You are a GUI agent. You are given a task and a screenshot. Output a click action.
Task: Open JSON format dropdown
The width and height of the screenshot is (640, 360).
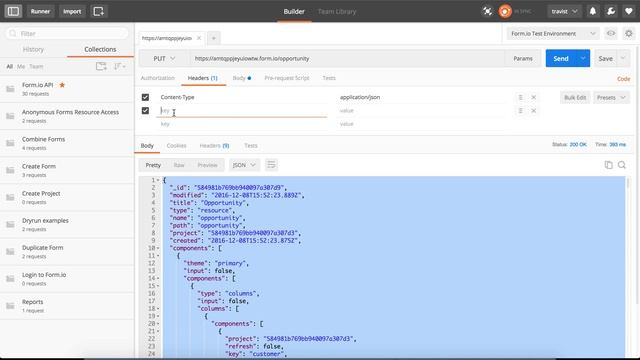point(244,165)
